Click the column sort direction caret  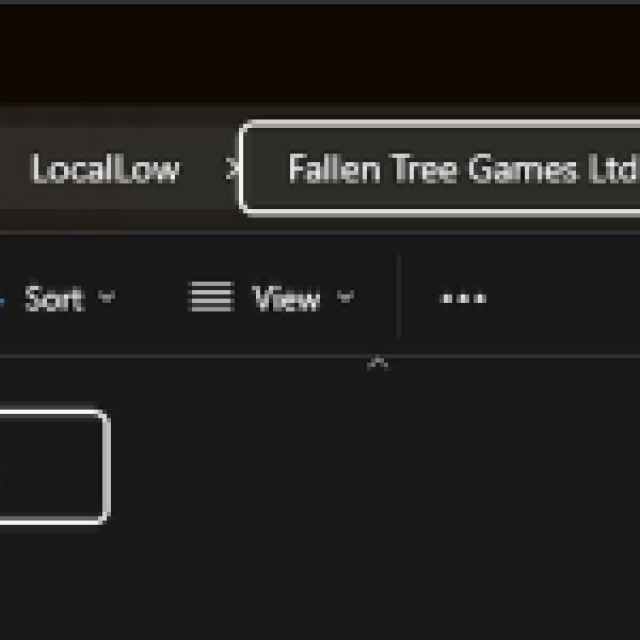coord(378,363)
